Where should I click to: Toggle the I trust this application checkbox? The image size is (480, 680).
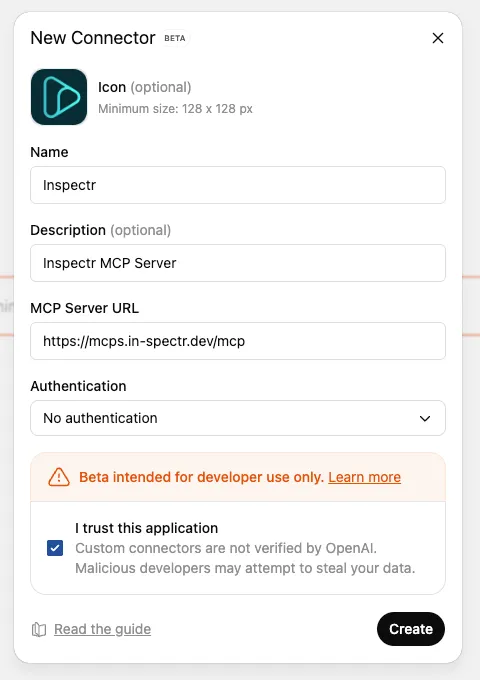coord(55,548)
